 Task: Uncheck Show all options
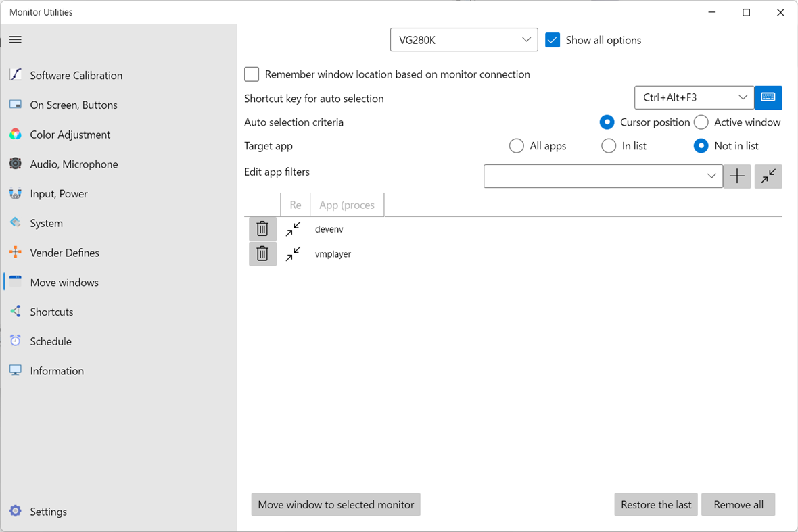pyautogui.click(x=553, y=40)
